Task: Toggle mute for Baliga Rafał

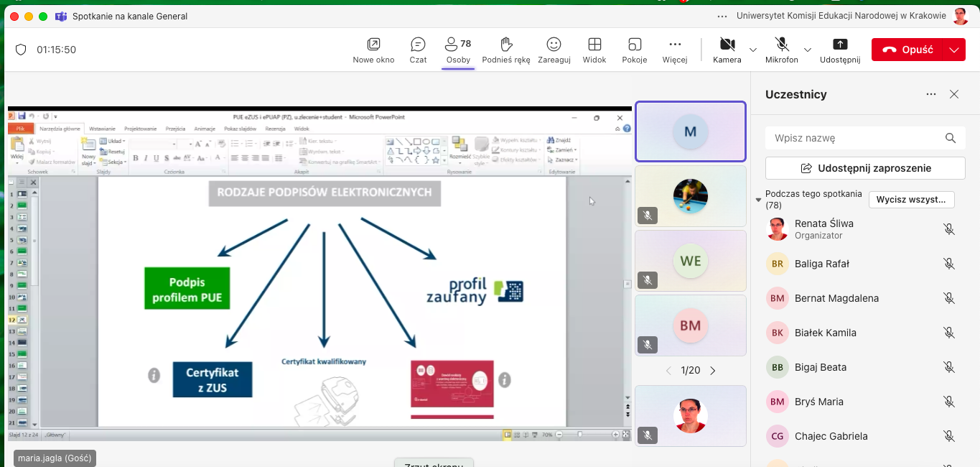Action: 949,264
